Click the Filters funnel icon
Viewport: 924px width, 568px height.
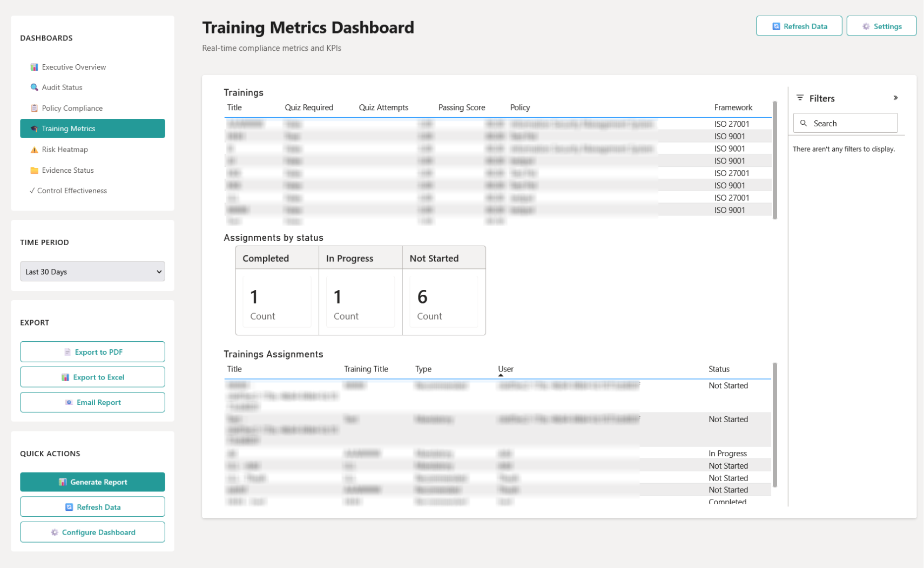pos(800,98)
